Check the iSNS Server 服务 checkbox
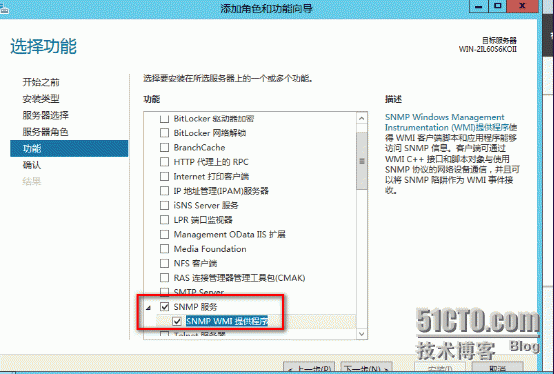This screenshot has width=554, height=374. [164, 205]
